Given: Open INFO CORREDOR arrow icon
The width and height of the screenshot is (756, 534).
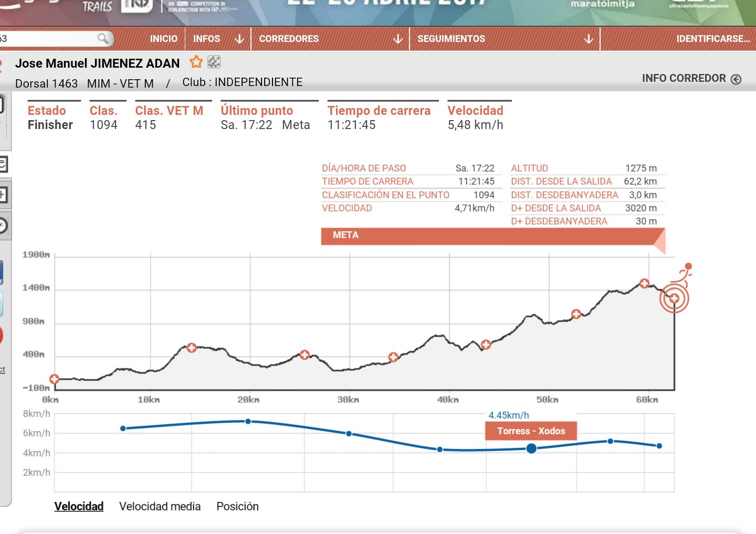Looking at the screenshot, I should point(736,79).
